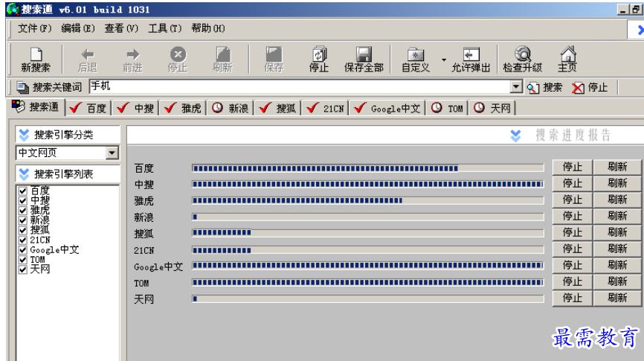Open the 工具(T) menu

[x=164, y=28]
